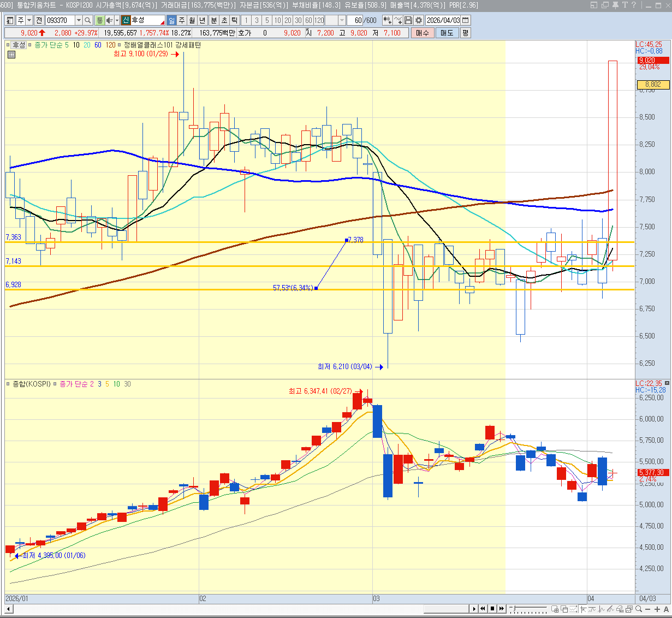Click the plus zoom-in icon in bottom bar
672x618 pixels.
tap(657, 609)
